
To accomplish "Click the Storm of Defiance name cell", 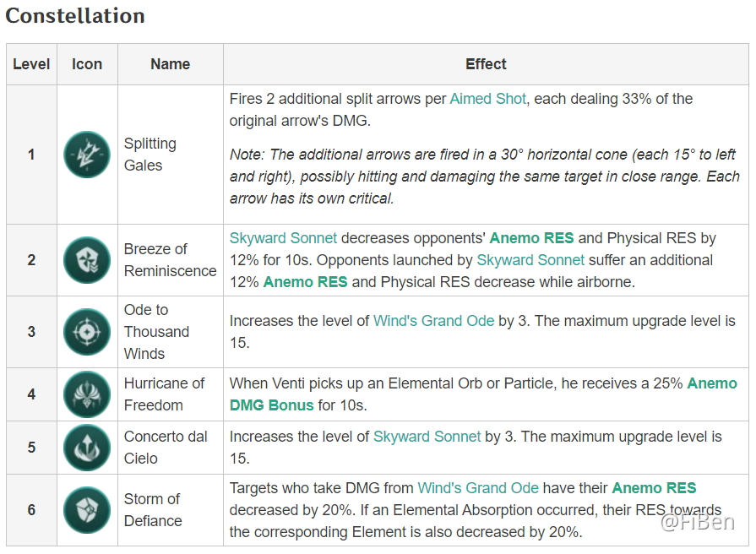I will pos(152,510).
